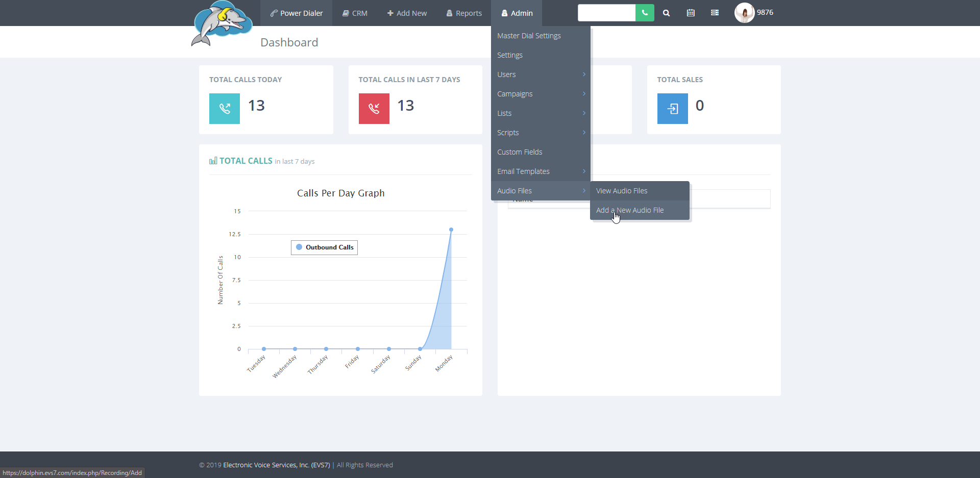Click the phone number input field
Screen dimensions: 980x478
coord(606,13)
